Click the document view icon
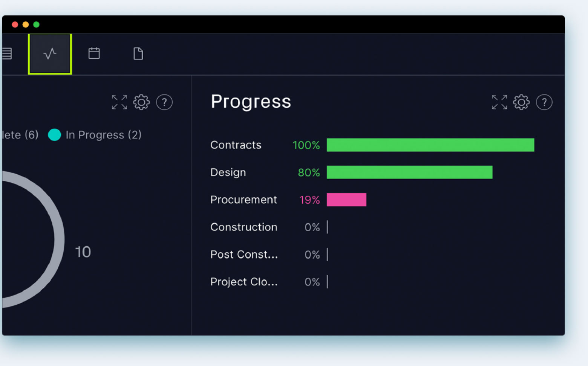This screenshot has height=366, width=588. (x=138, y=53)
